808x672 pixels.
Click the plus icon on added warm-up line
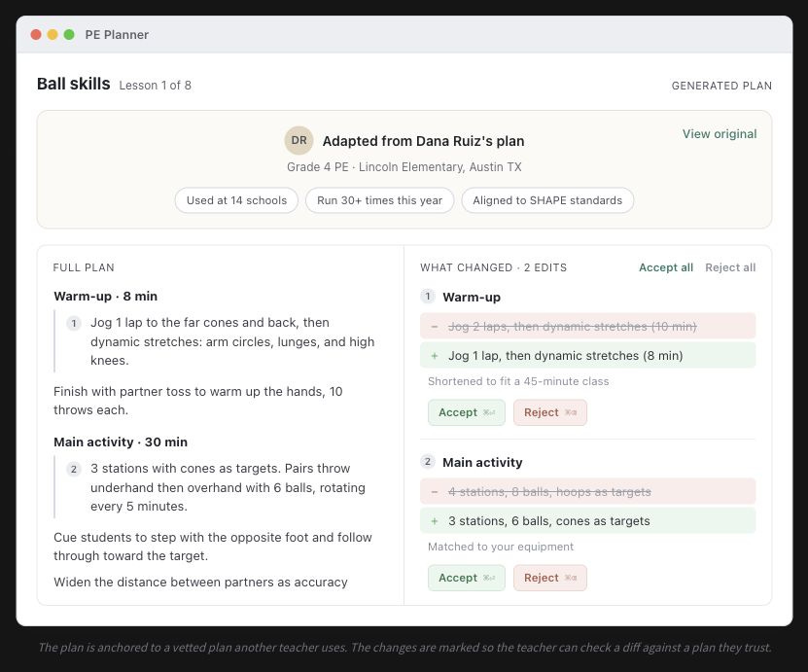point(435,356)
